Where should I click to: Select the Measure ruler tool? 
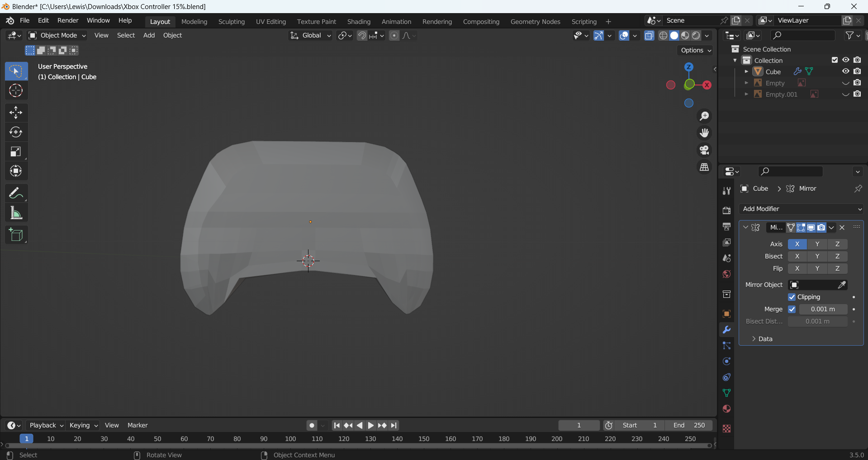[16, 213]
